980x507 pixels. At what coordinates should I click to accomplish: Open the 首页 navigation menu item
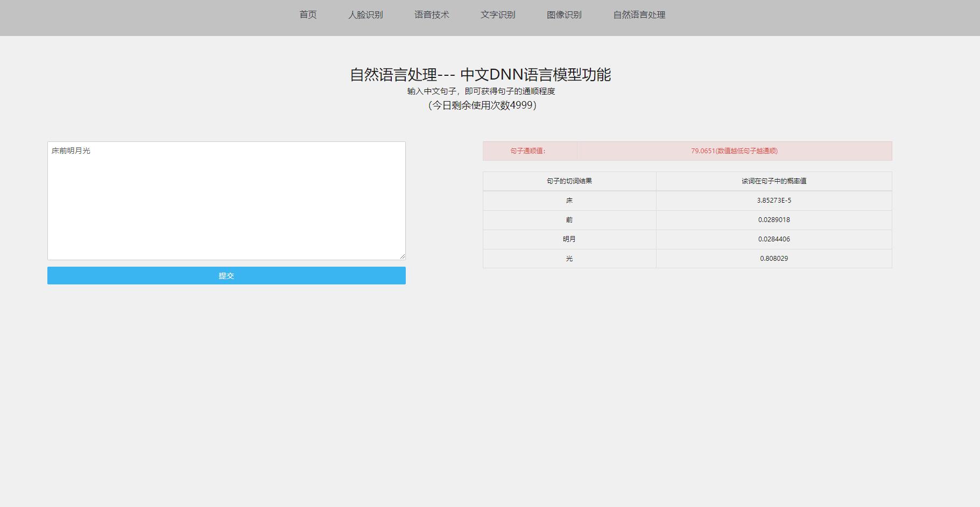308,15
